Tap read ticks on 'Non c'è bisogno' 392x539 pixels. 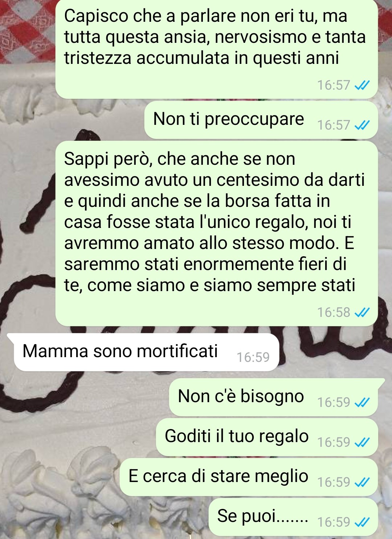tap(362, 402)
